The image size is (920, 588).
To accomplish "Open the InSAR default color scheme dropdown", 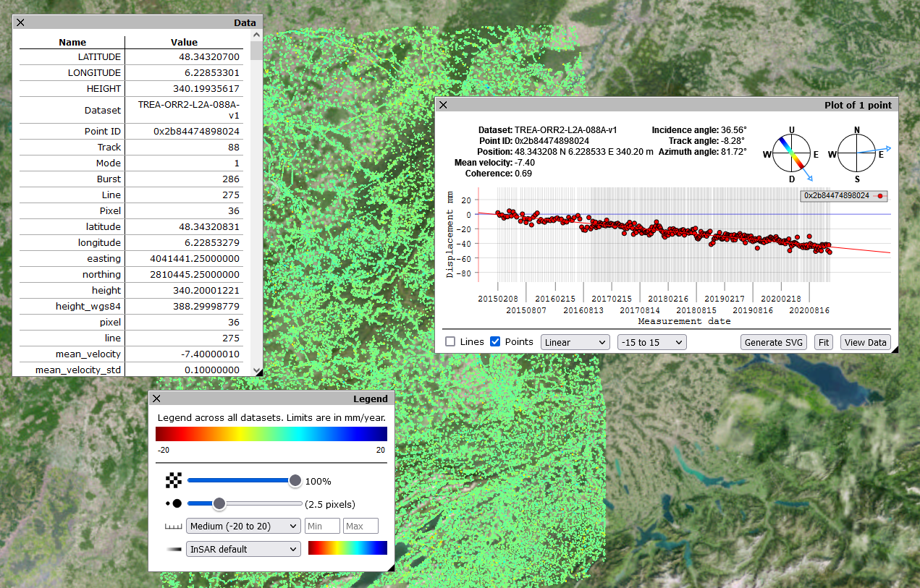I will pyautogui.click(x=243, y=549).
